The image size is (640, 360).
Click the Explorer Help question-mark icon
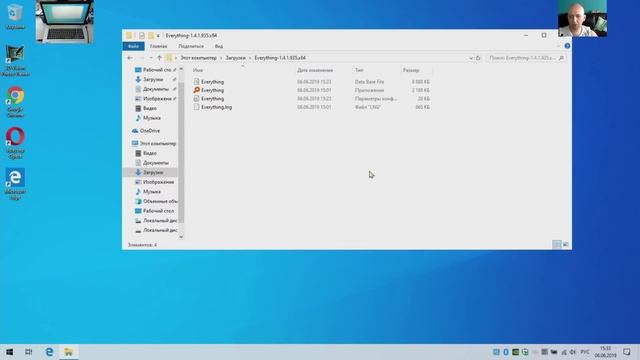click(567, 46)
